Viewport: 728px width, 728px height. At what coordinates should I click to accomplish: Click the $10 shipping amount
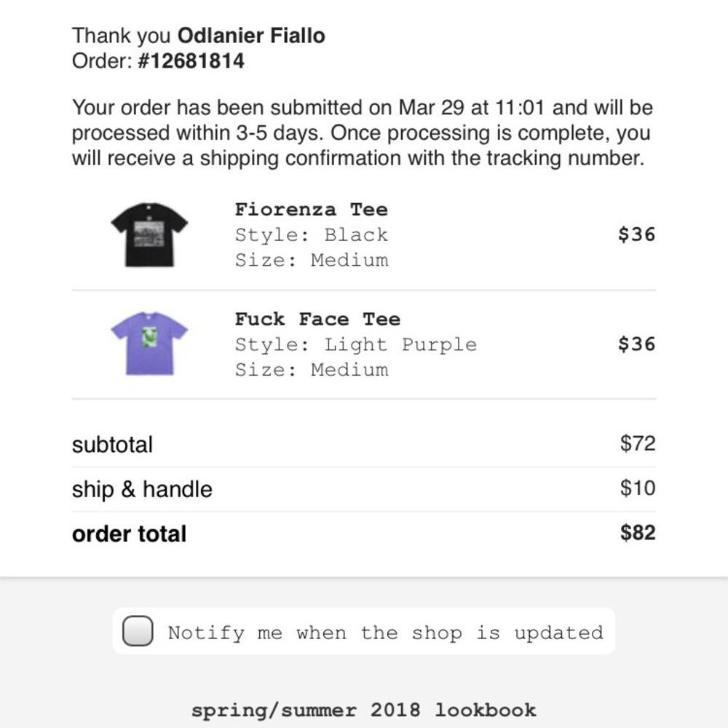[x=638, y=488]
